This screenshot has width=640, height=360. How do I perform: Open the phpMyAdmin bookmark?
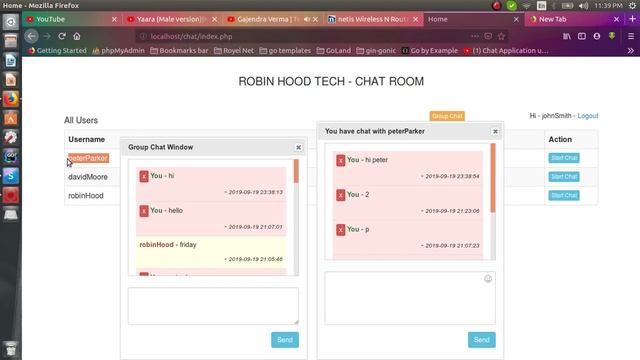click(x=118, y=51)
